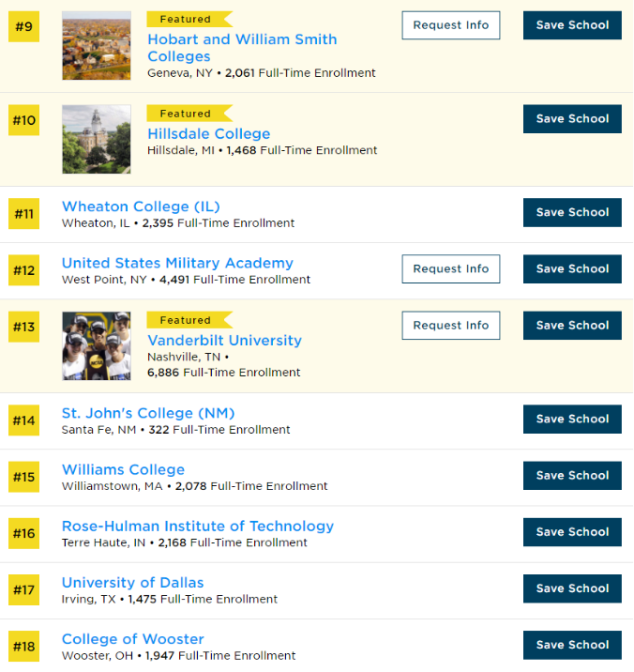Open the College of Wooster link
Image resolution: width=634 pixels, height=672 pixels.
(132, 639)
